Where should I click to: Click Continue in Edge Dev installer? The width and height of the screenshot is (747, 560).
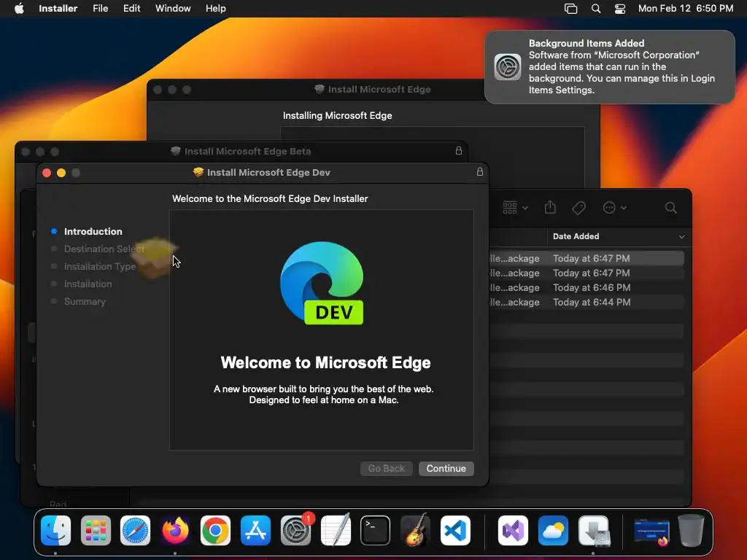(446, 469)
